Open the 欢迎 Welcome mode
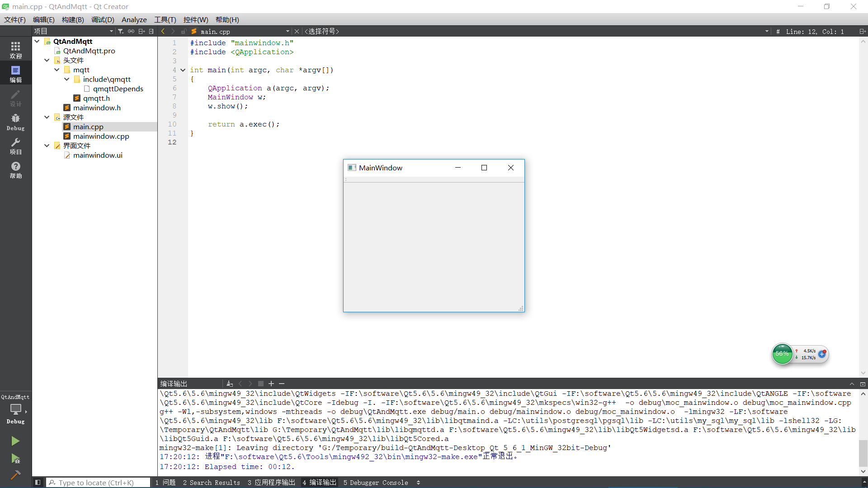Image resolution: width=868 pixels, height=488 pixels. pyautogui.click(x=15, y=50)
